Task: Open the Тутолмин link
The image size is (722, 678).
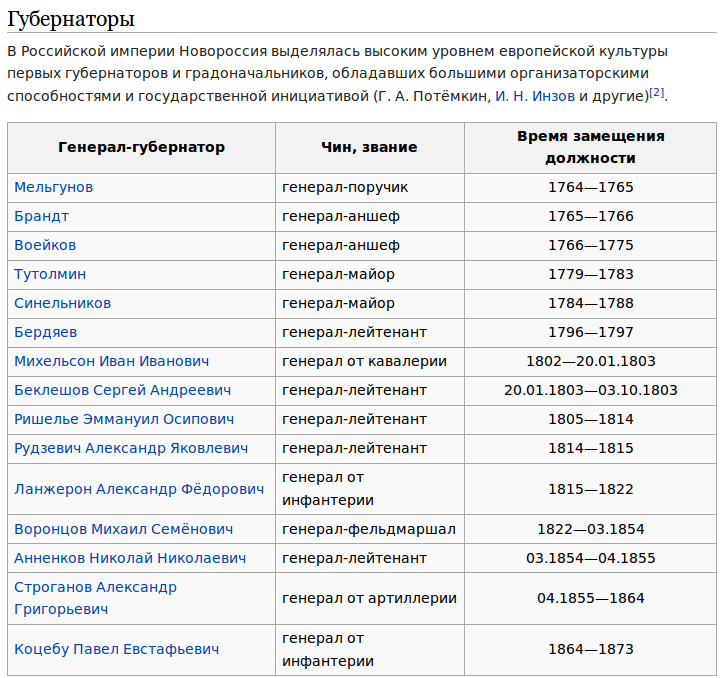Action: (x=50, y=275)
